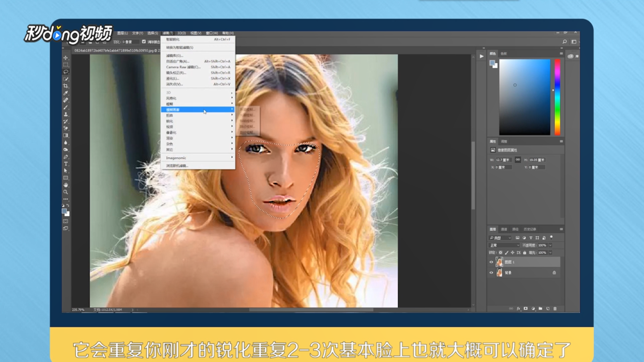
Task: Delete the layer with the trash icon
Action: (x=555, y=309)
